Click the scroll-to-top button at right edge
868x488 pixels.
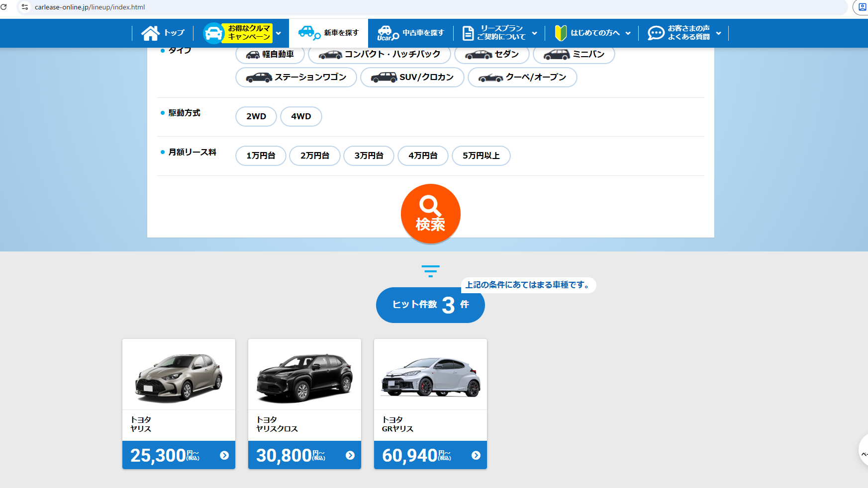click(864, 450)
